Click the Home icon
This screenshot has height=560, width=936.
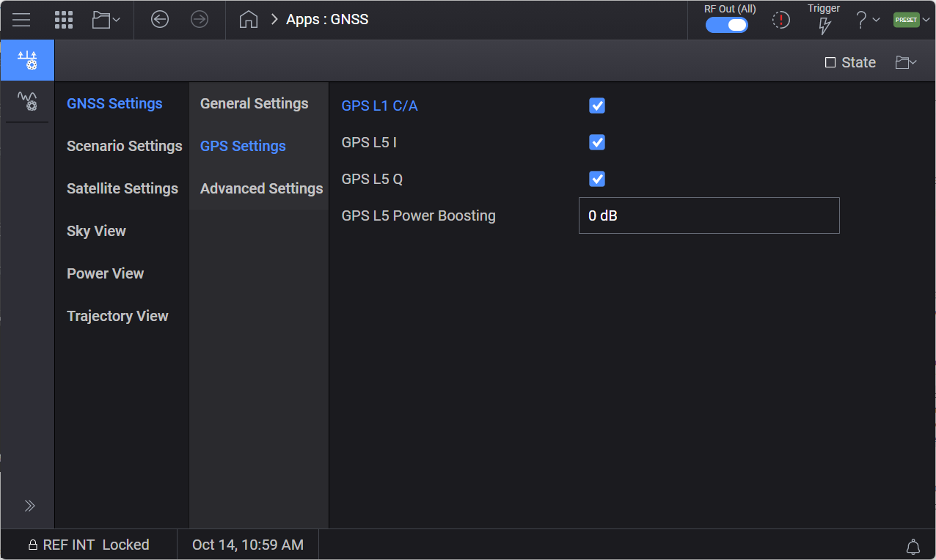(x=249, y=20)
